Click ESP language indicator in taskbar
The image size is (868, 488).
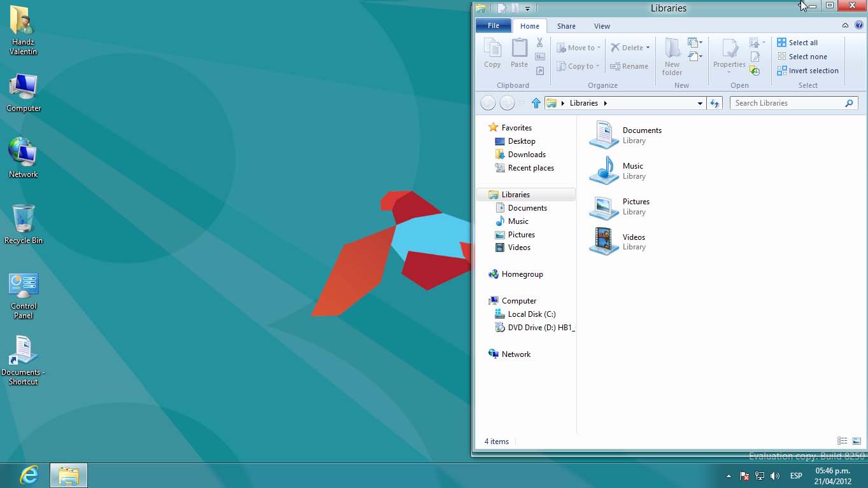click(x=796, y=476)
